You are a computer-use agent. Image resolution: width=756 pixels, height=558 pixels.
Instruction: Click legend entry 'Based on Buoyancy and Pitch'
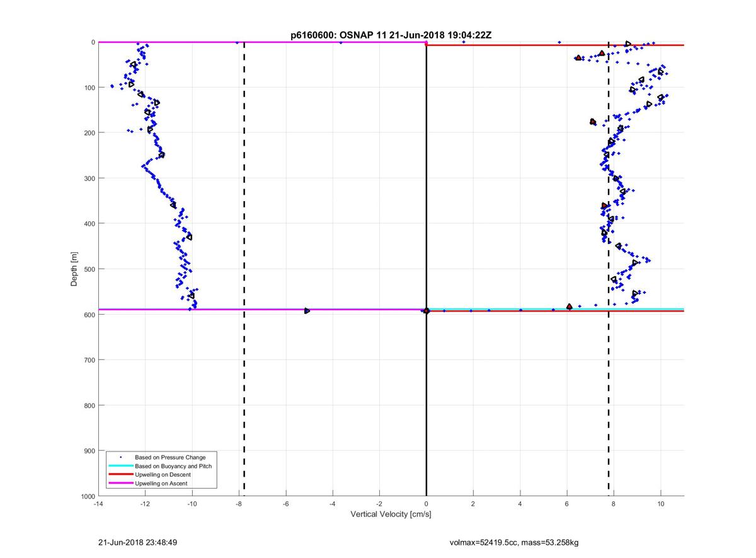pos(173,466)
